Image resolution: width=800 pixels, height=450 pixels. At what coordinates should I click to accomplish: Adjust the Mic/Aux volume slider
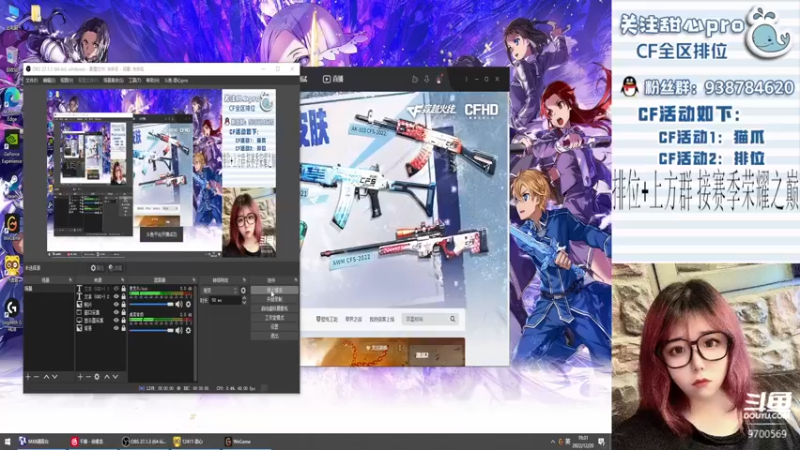pos(152,305)
